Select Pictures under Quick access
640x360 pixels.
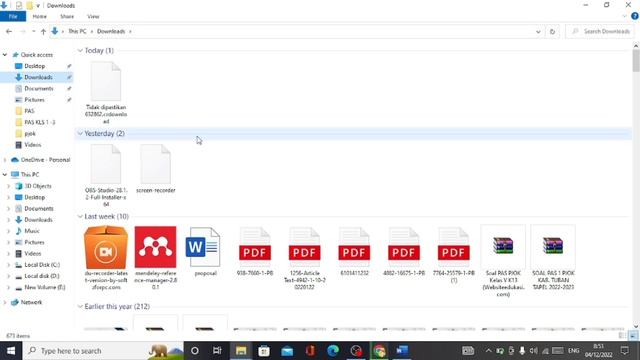pos(34,100)
